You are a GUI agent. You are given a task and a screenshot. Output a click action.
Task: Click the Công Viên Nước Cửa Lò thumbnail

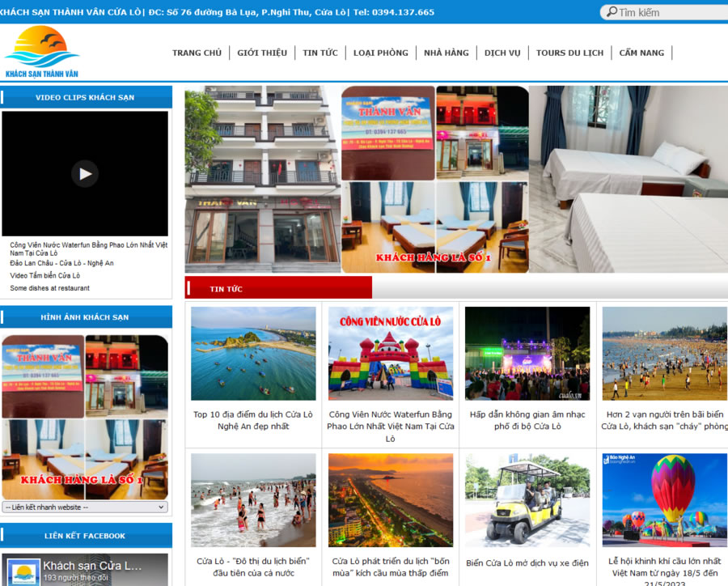click(x=391, y=353)
